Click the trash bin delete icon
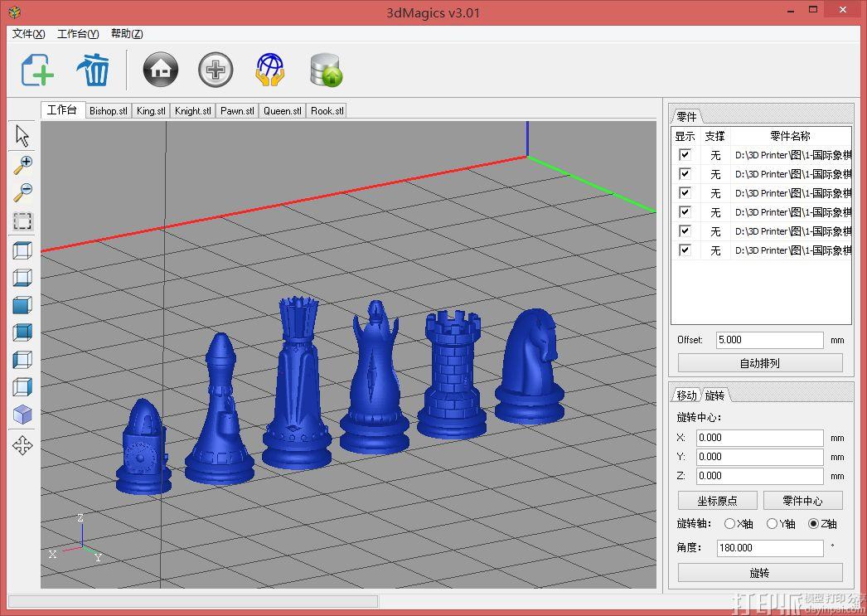The height and width of the screenshot is (616, 867). pos(94,70)
